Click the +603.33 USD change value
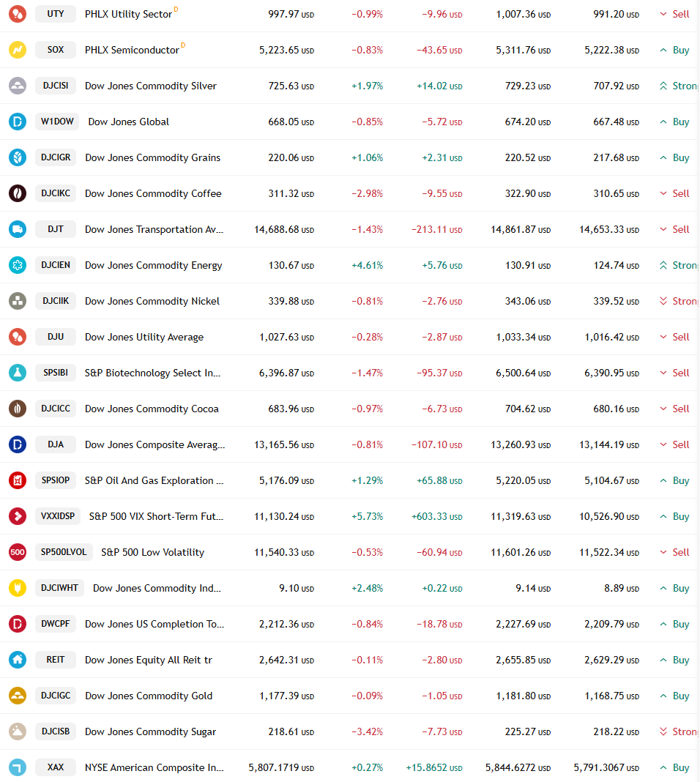Screen dimensions: 700x782 click(x=436, y=517)
